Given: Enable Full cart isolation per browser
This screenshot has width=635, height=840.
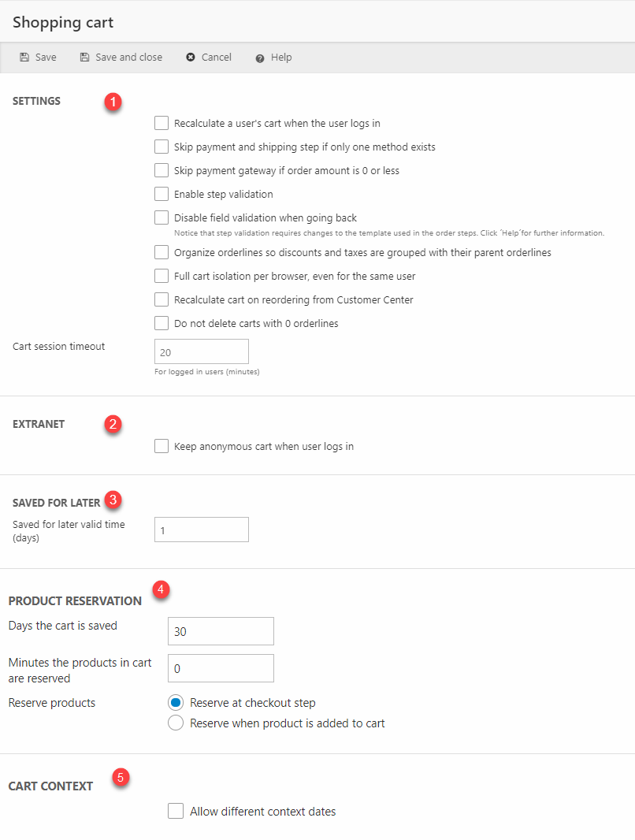Looking at the screenshot, I should 162,277.
